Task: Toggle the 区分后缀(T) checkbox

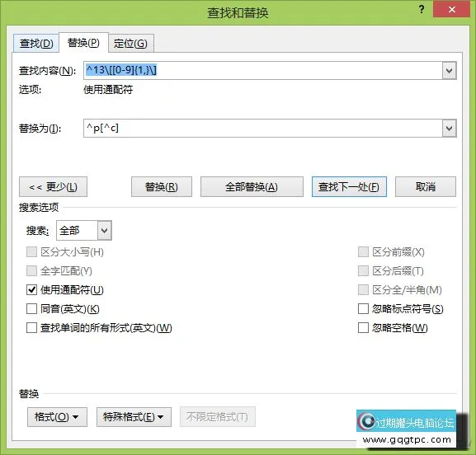Action: coord(363,270)
